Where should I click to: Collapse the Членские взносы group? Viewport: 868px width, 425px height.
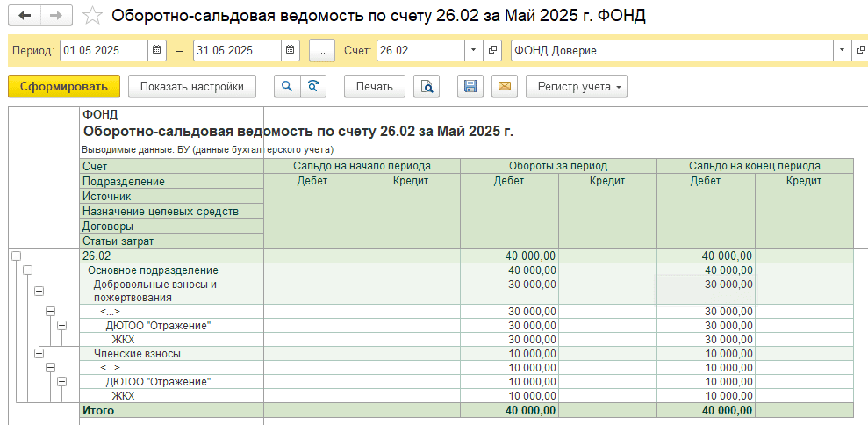click(39, 353)
